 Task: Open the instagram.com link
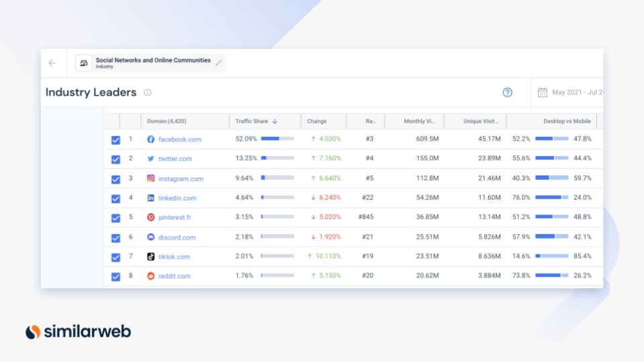click(180, 178)
